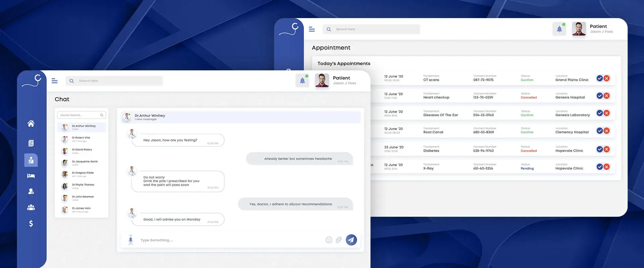Click the Doctor Search field
This screenshot has width=644, height=268.
(x=82, y=115)
